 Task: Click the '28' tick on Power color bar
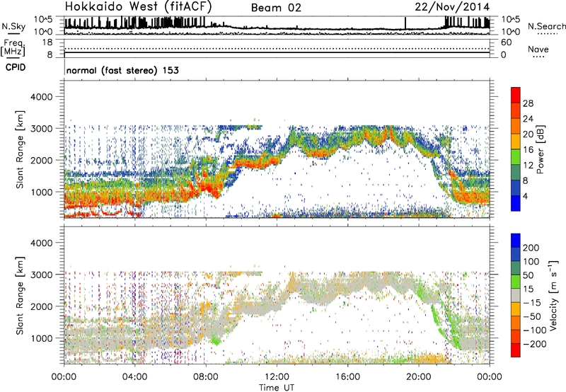click(x=528, y=103)
